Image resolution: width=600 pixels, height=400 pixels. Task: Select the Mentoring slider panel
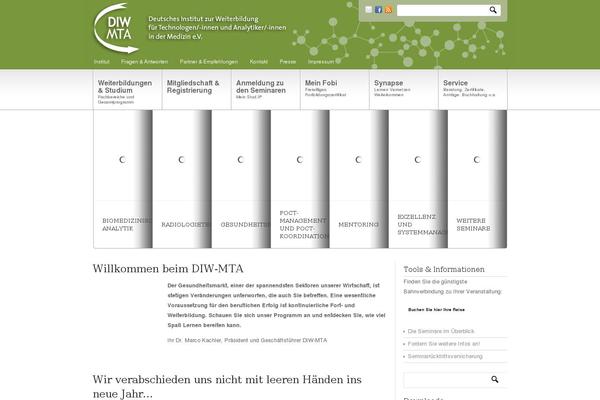point(359,179)
